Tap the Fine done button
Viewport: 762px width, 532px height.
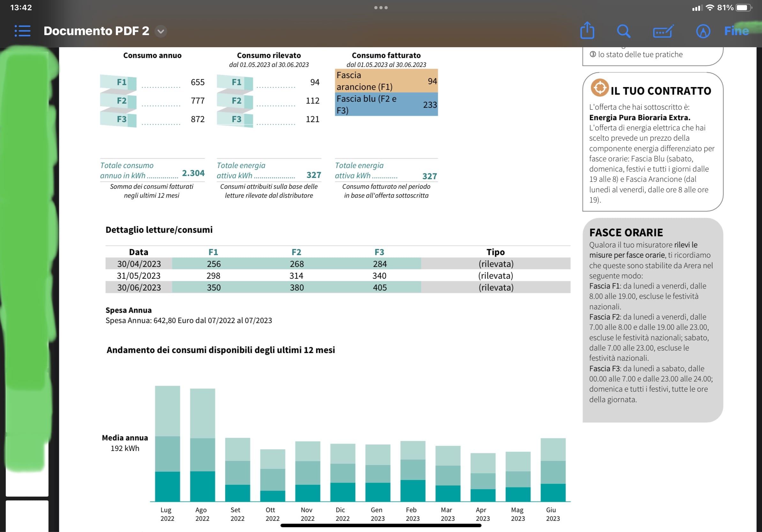click(736, 31)
